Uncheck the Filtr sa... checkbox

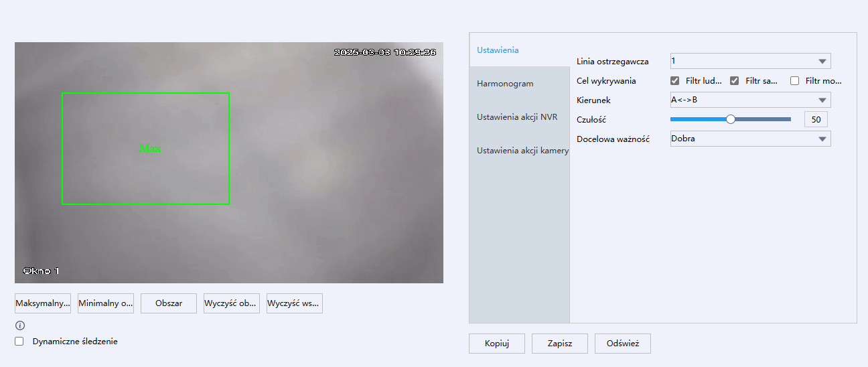point(735,81)
